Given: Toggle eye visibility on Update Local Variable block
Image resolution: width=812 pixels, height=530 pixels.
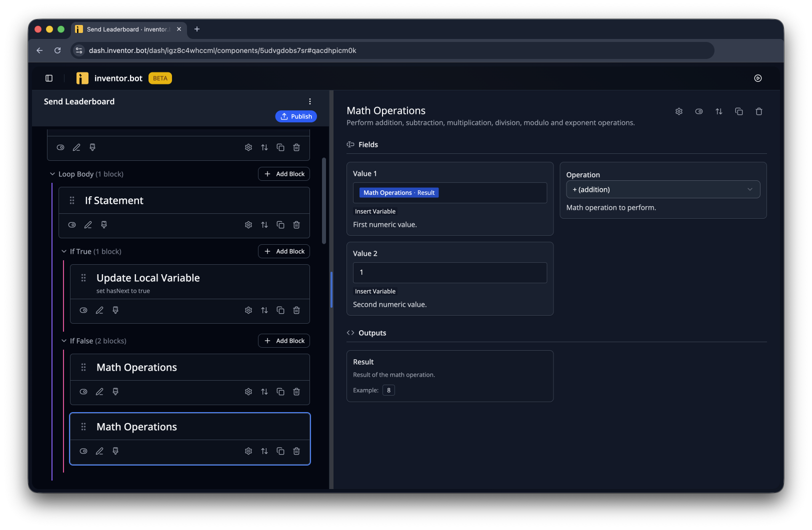Looking at the screenshot, I should click(x=83, y=310).
